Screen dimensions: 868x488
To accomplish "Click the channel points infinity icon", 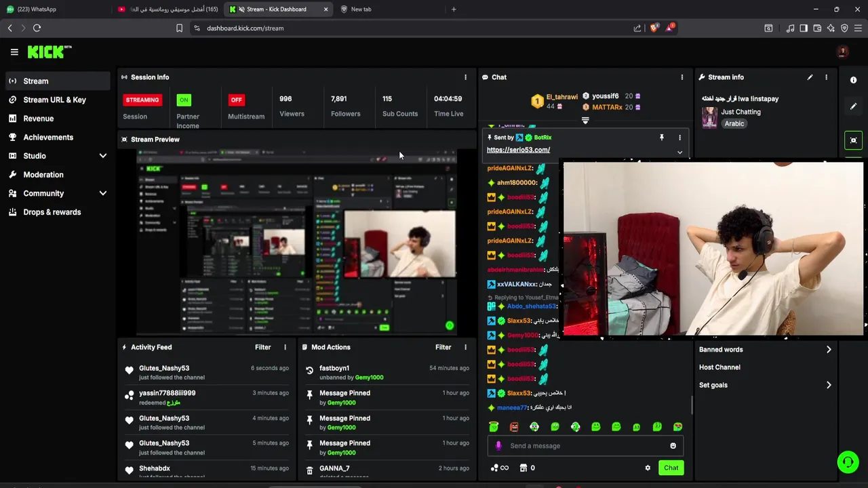I will (x=500, y=468).
